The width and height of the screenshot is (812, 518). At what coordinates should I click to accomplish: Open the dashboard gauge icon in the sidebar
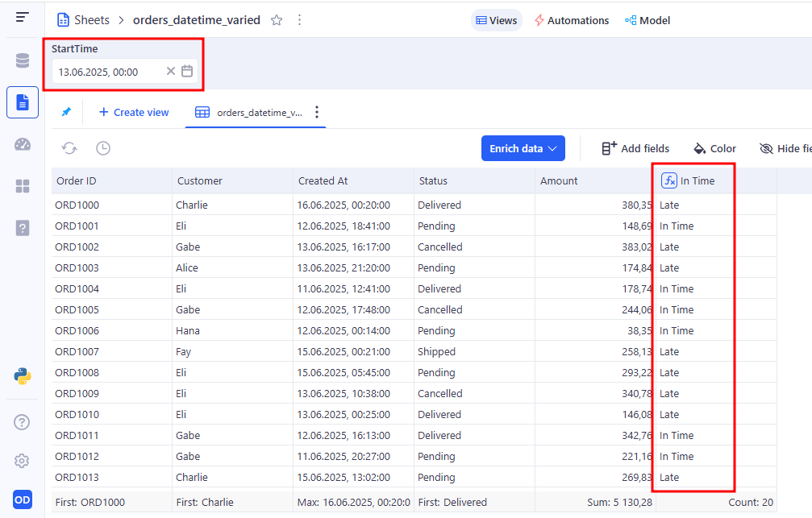(23, 144)
